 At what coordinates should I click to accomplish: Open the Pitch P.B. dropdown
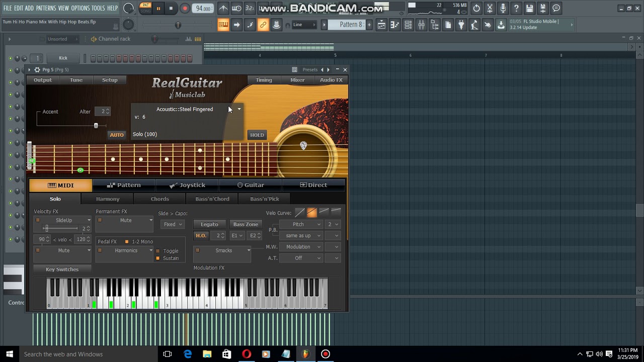tap(301, 224)
